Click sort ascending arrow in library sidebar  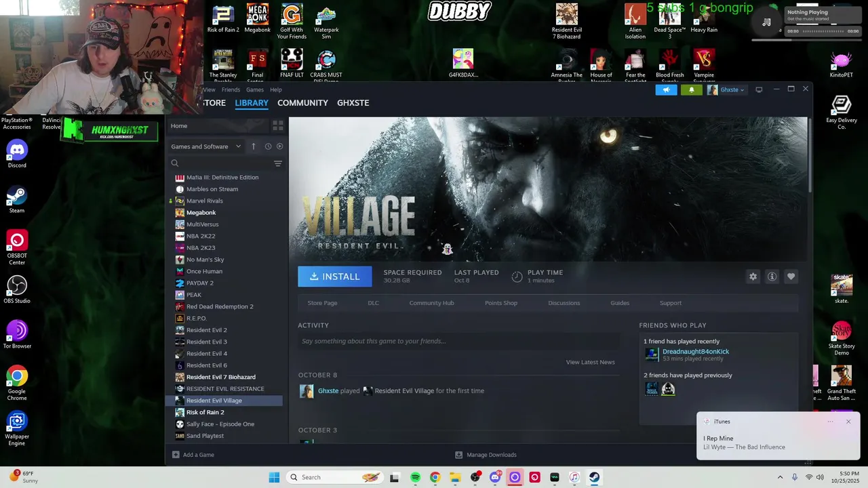click(x=254, y=146)
